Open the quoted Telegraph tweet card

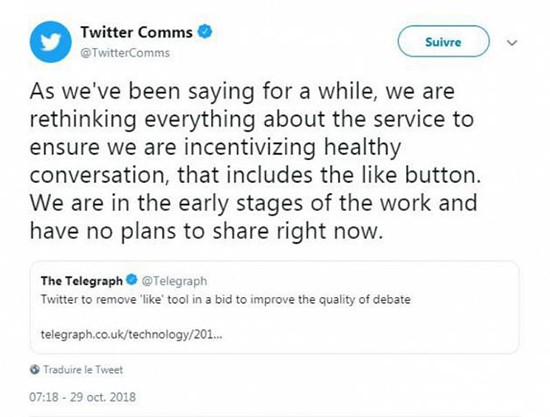coord(274,307)
